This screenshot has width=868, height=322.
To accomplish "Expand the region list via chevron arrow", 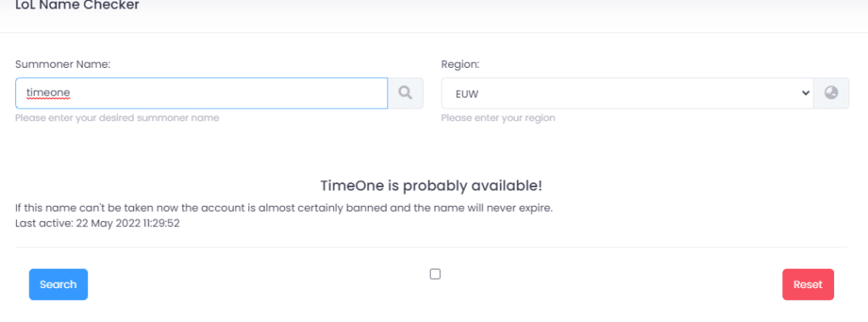I will 805,93.
